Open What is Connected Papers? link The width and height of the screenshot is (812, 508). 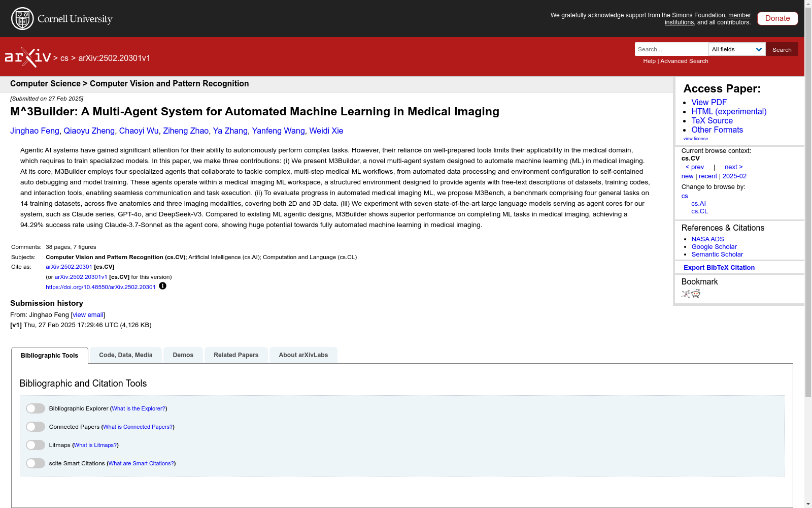(x=138, y=427)
